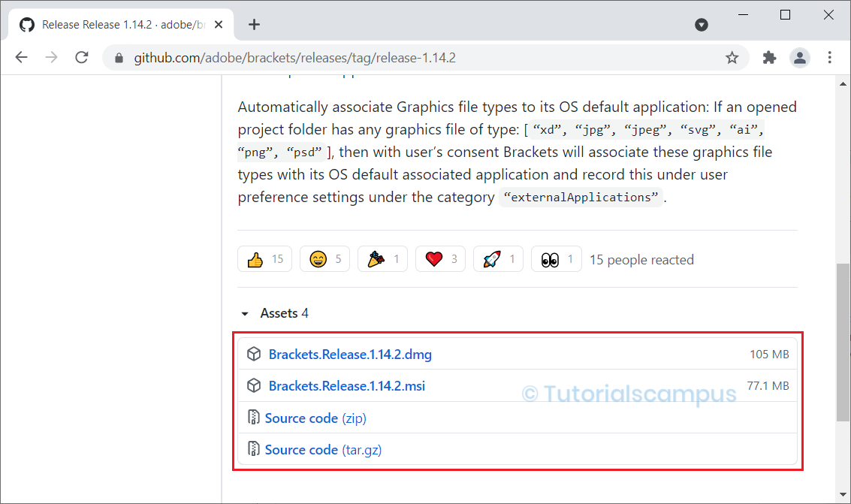The image size is (851, 504).
Task: Click the zip file icon for Source code (zip)
Action: [253, 417]
